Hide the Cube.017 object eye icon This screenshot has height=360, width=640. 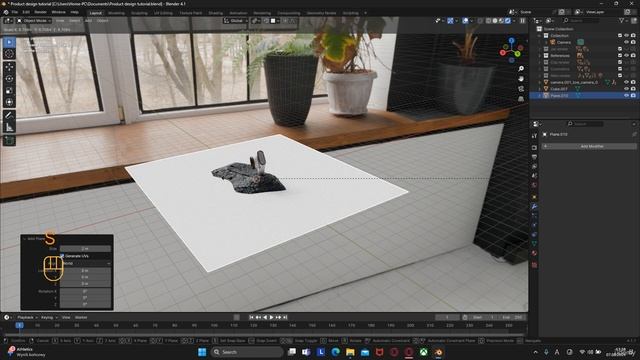click(627, 89)
